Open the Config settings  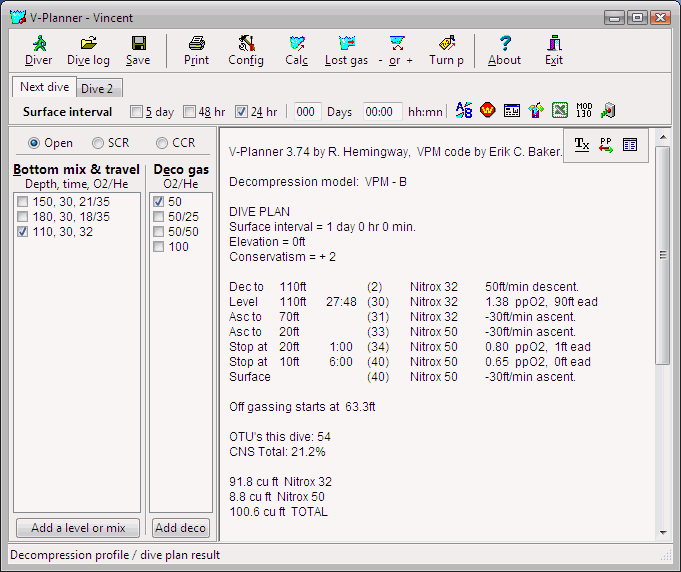pyautogui.click(x=246, y=50)
